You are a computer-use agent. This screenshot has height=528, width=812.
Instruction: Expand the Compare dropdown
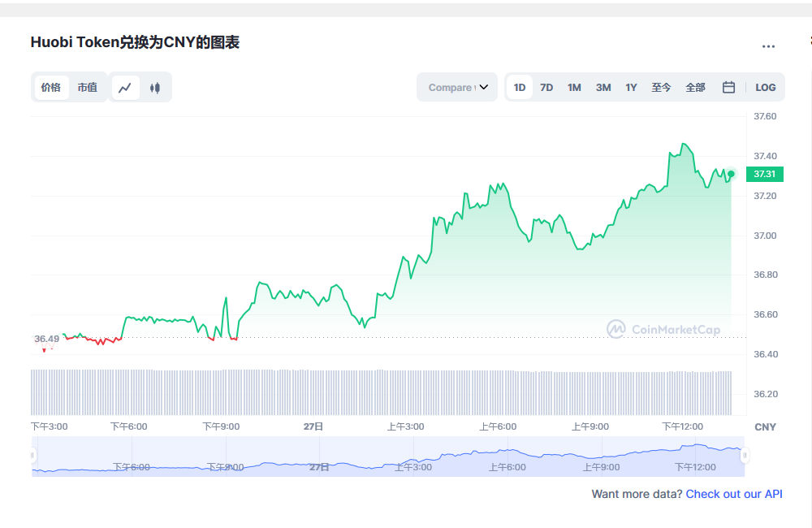pos(457,87)
